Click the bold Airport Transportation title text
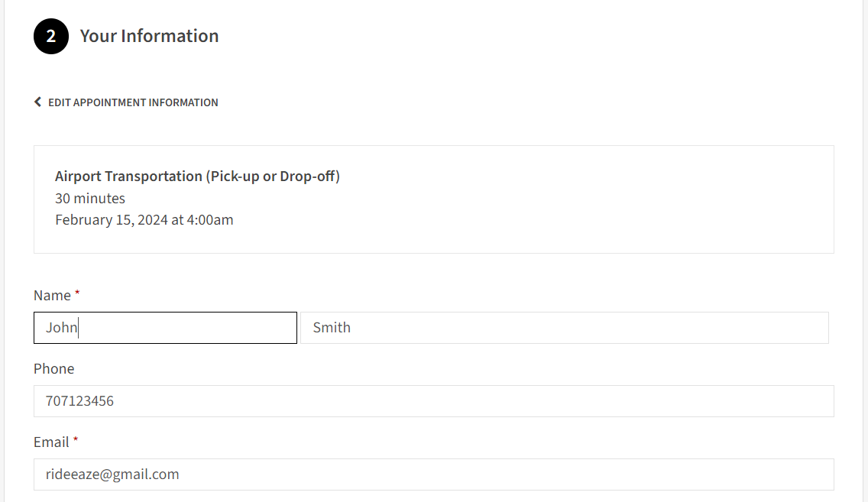Screen dimensions: 868x502 (x=128, y=177)
